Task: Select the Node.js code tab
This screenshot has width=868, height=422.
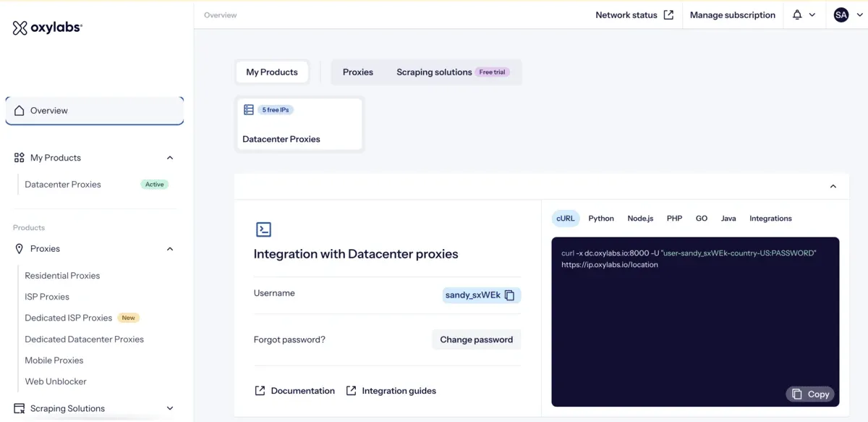Action: (640, 218)
